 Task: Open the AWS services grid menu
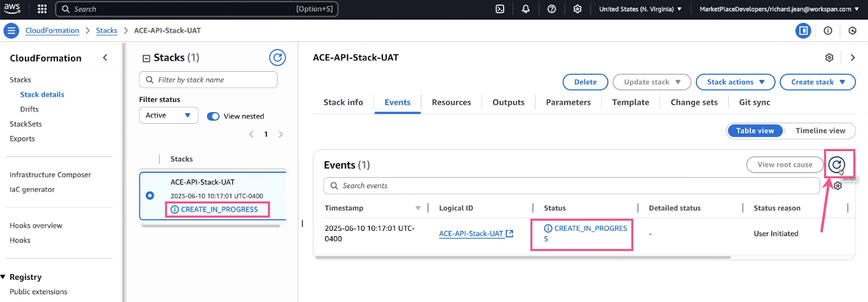(42, 9)
